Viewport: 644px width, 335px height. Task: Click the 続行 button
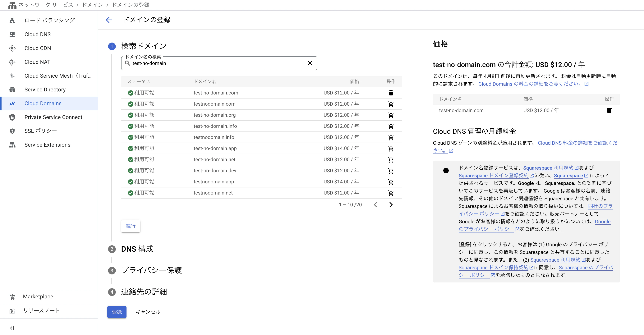coord(131,226)
